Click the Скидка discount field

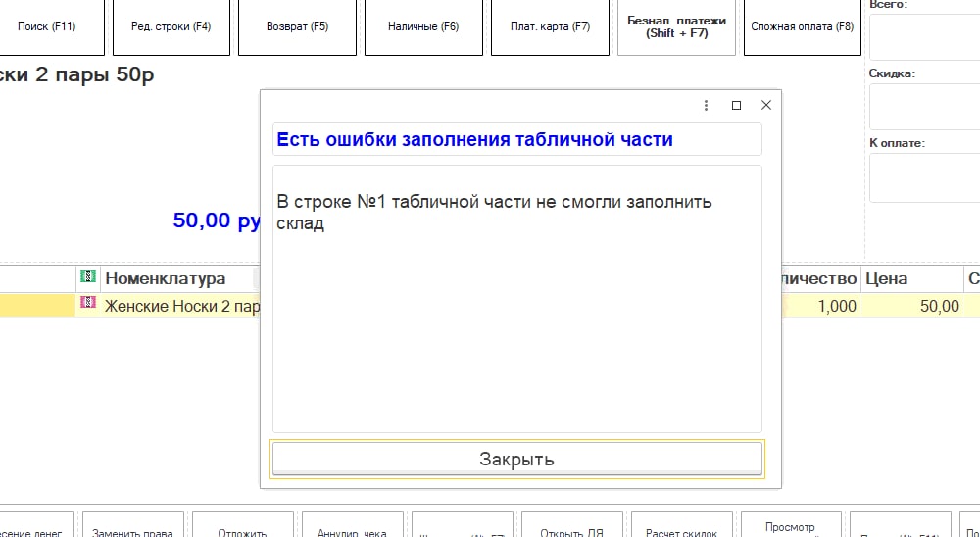924,107
